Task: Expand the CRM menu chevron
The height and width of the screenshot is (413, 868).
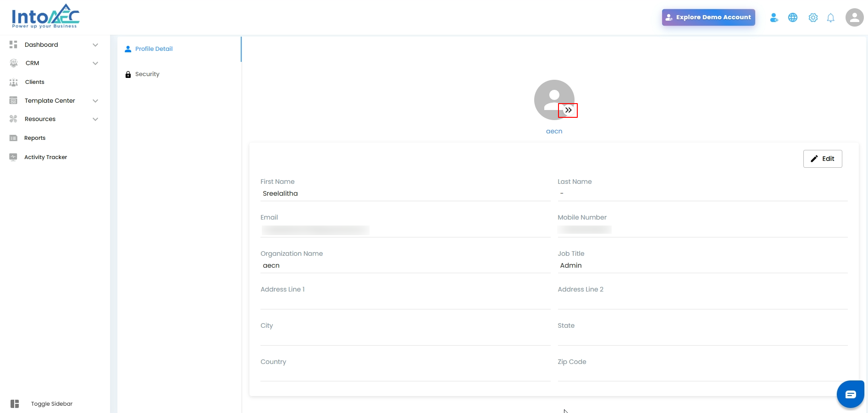Action: tap(95, 63)
